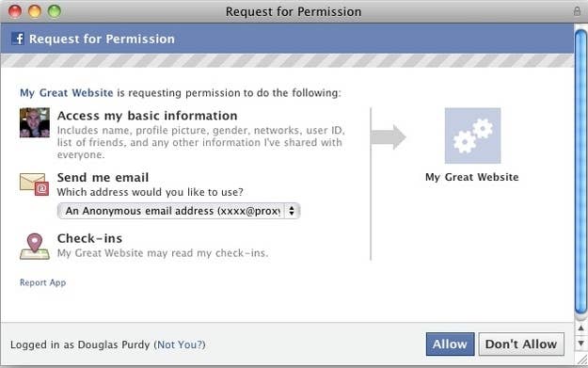The image size is (588, 368).
Task: Click the lock icon in the title bar
Action: pos(577,11)
